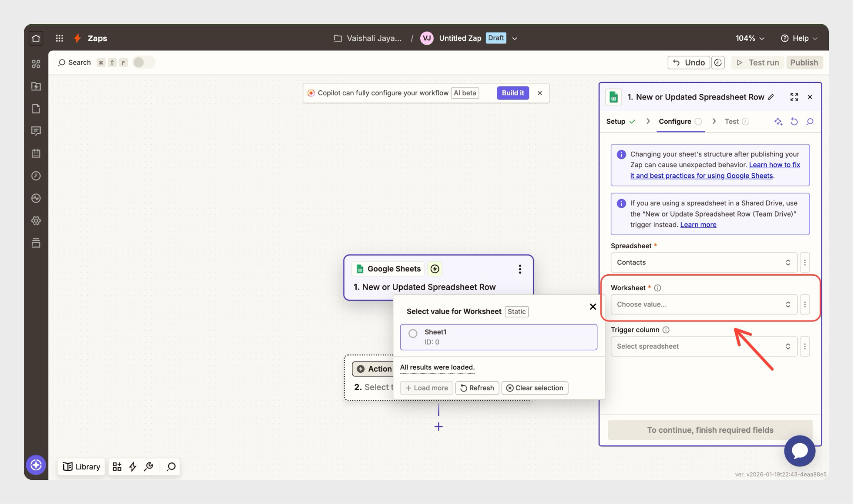Expand the step panel to fullscreen
This screenshot has width=853, height=504.
pyautogui.click(x=794, y=97)
